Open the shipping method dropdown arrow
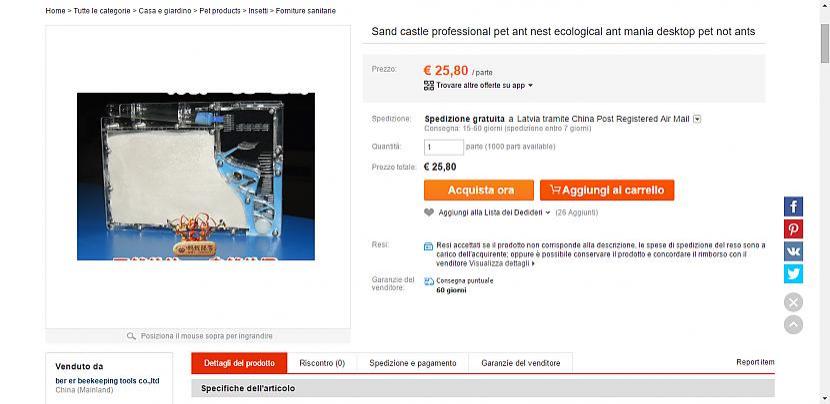The image size is (830, 404). point(697,119)
